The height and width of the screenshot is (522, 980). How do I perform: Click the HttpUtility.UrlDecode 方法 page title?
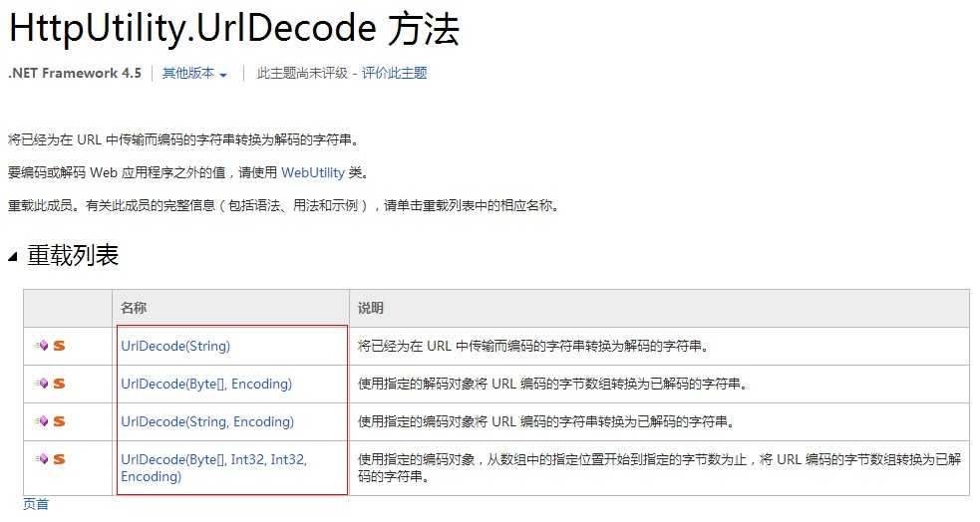234,29
